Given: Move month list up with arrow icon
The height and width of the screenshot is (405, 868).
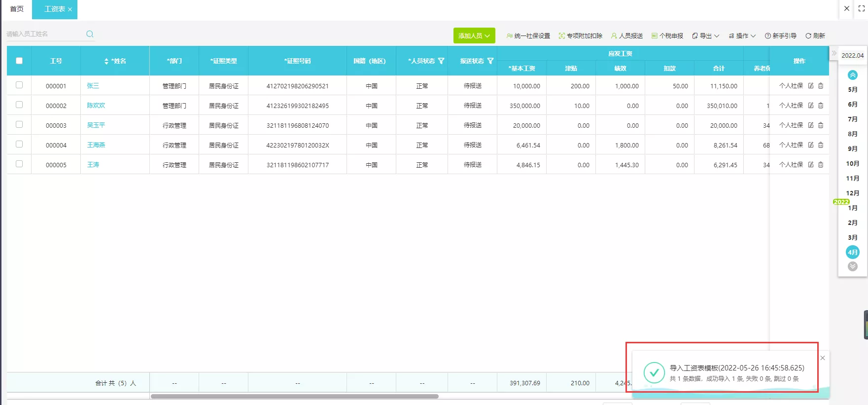Looking at the screenshot, I should (853, 75).
